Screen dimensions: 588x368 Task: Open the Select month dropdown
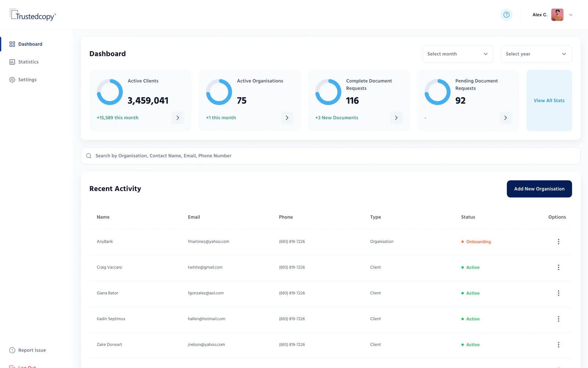(458, 54)
